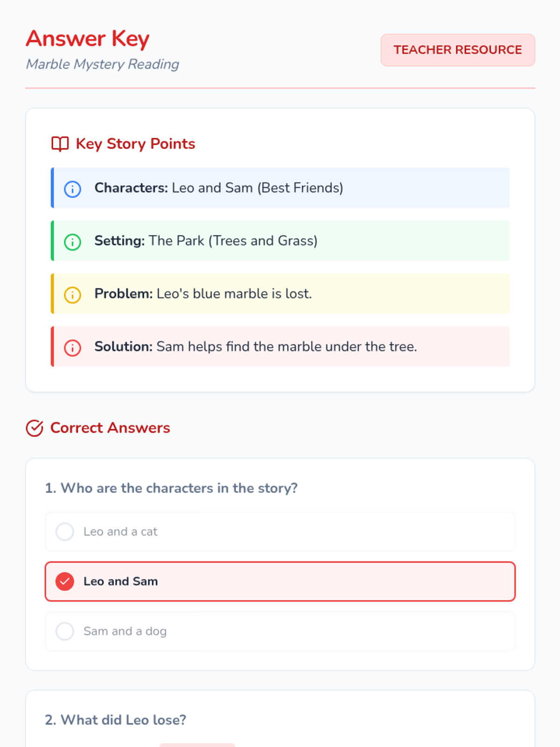Click the blue info icon beside Characters

tap(72, 189)
